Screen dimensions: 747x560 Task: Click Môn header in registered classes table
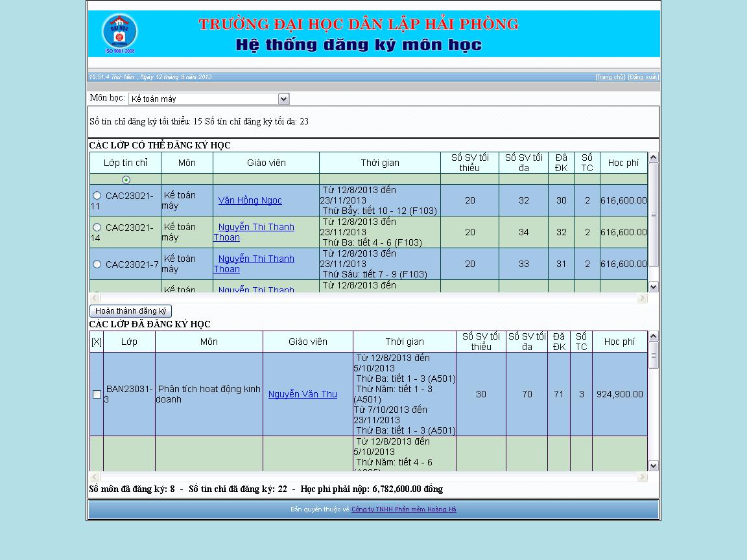(209, 342)
